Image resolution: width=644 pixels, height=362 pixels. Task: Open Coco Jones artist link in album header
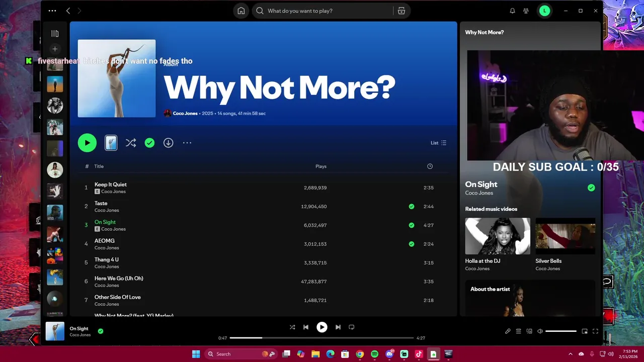pyautogui.click(x=185, y=113)
